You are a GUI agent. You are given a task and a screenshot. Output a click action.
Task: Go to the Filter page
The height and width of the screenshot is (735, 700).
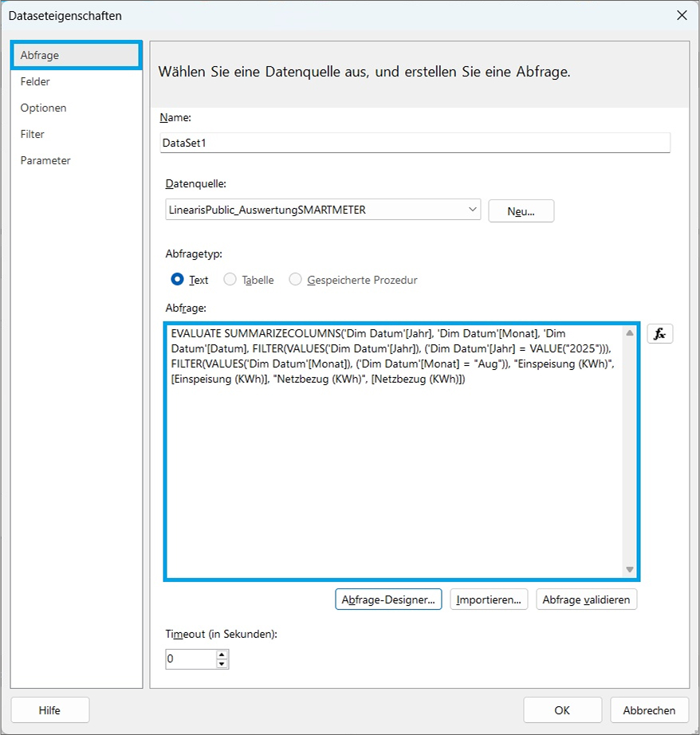pyautogui.click(x=33, y=134)
